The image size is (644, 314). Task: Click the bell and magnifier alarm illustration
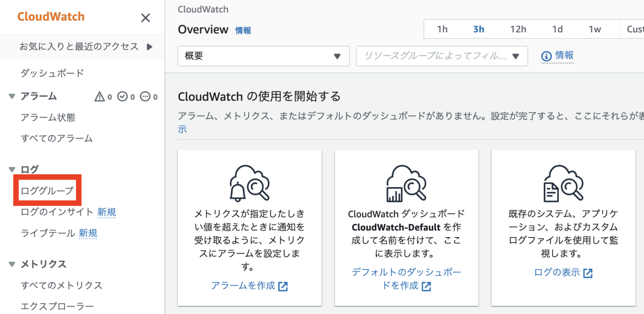[x=249, y=183]
